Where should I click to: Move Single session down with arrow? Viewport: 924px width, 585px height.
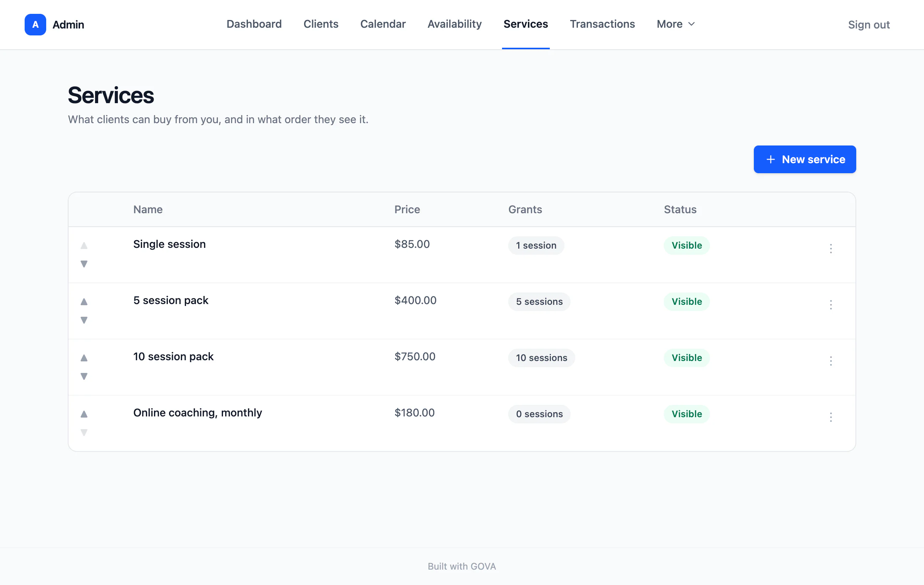pos(84,264)
